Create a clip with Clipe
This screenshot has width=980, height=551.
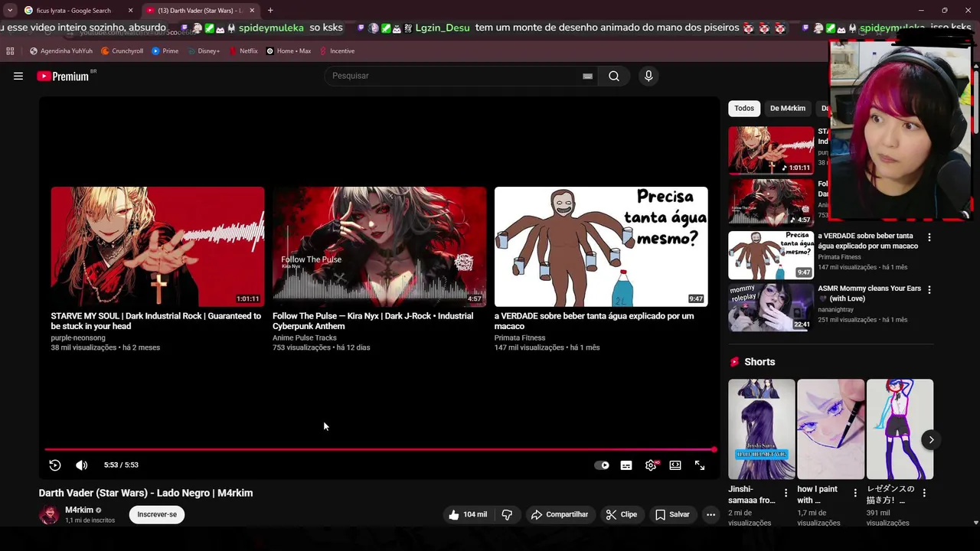622,514
